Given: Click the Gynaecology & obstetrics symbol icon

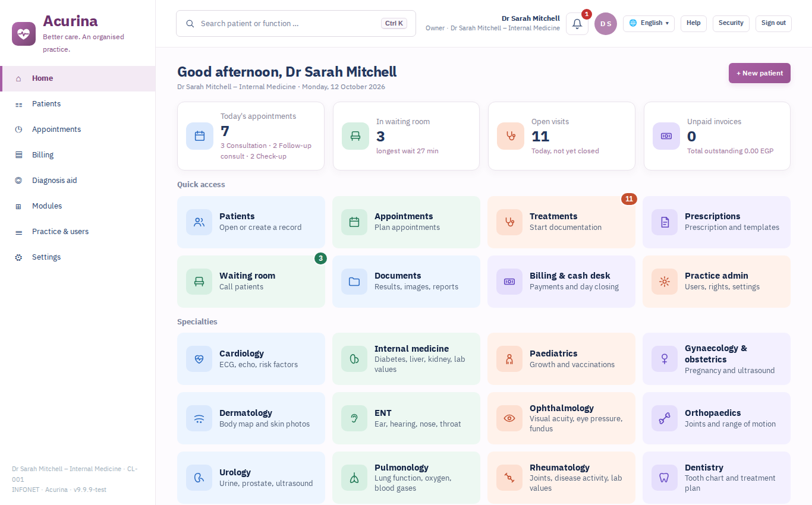Looking at the screenshot, I should point(665,359).
